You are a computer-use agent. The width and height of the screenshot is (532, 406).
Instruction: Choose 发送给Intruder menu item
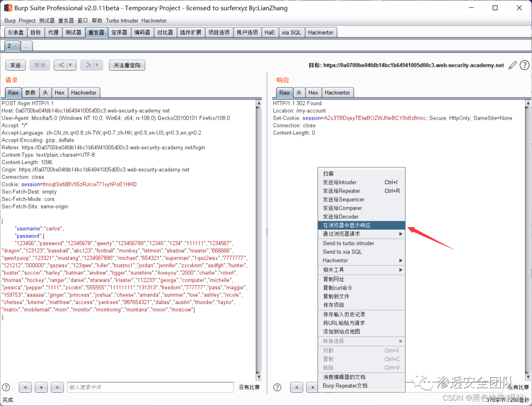[x=362, y=182]
